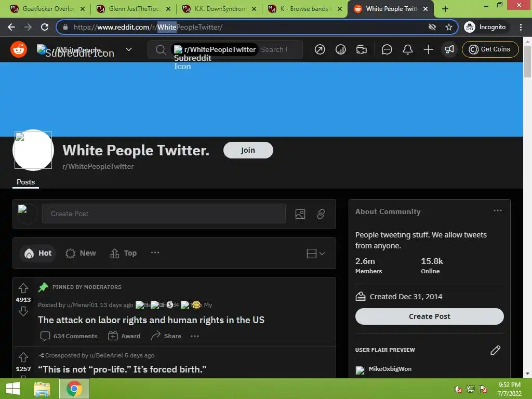Select the Posts tab
Viewport: 532px width, 399px height.
26,182
